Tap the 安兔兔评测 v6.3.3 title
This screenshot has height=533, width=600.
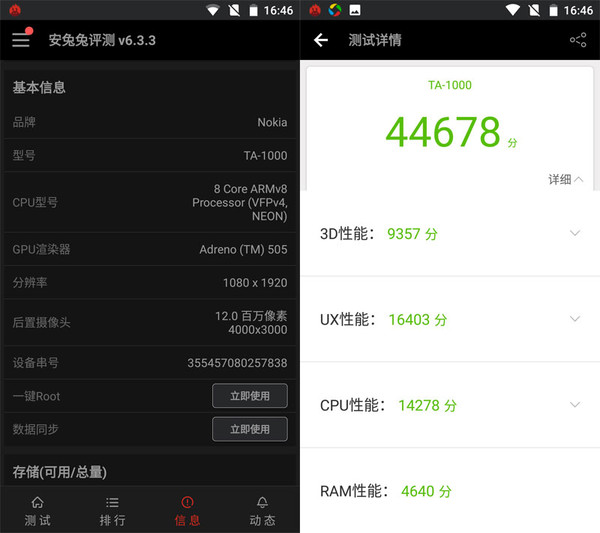tap(102, 40)
